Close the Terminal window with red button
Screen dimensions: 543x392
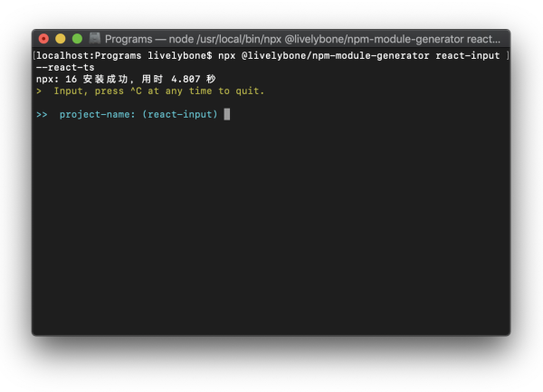coord(43,39)
